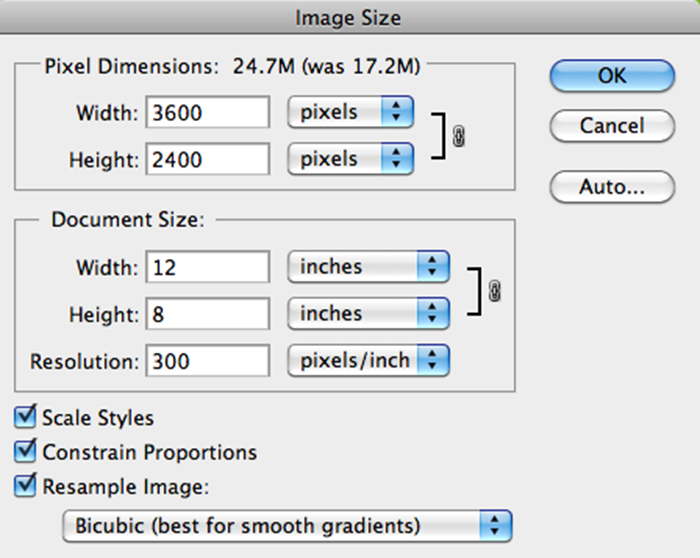Disable the Resample Image checkbox
The image size is (700, 558).
[25, 485]
